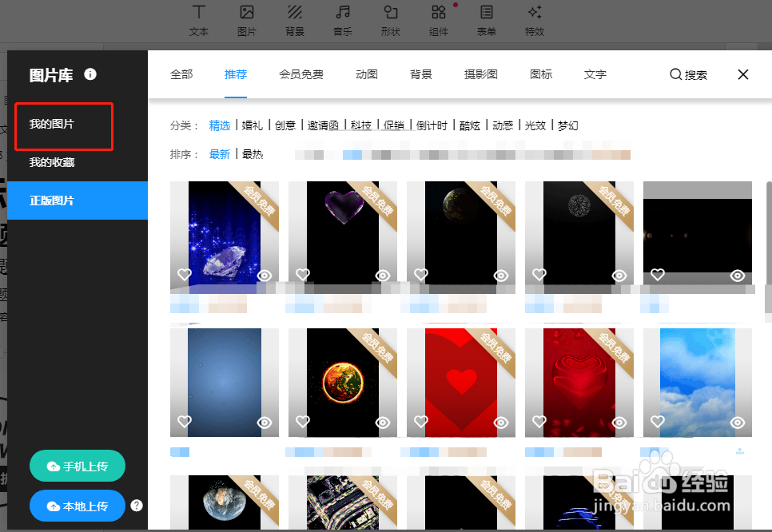Switch to the 摄影图 tab
Screen dimensions: 772x532
coord(480,74)
